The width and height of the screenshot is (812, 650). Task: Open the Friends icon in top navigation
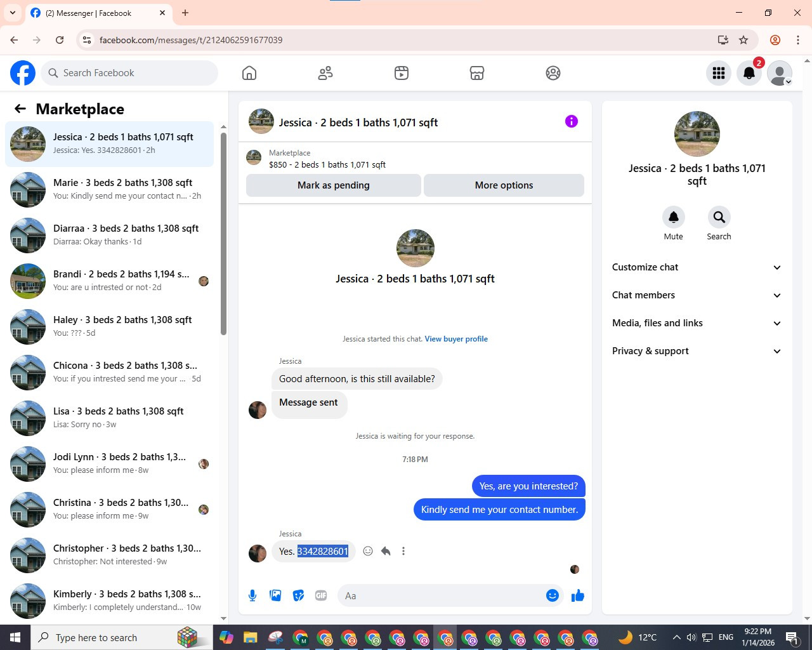(x=325, y=73)
